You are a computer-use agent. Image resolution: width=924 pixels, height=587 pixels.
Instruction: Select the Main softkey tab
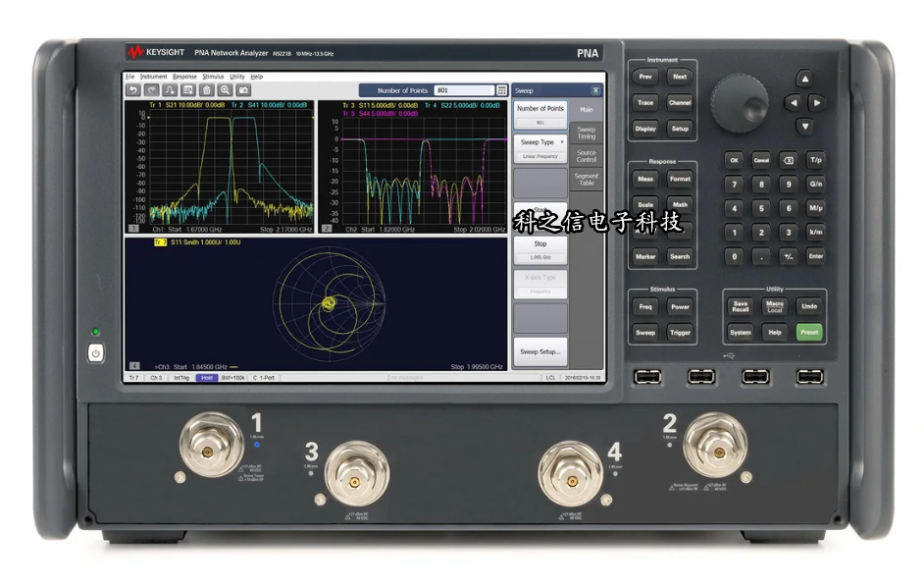click(x=587, y=110)
